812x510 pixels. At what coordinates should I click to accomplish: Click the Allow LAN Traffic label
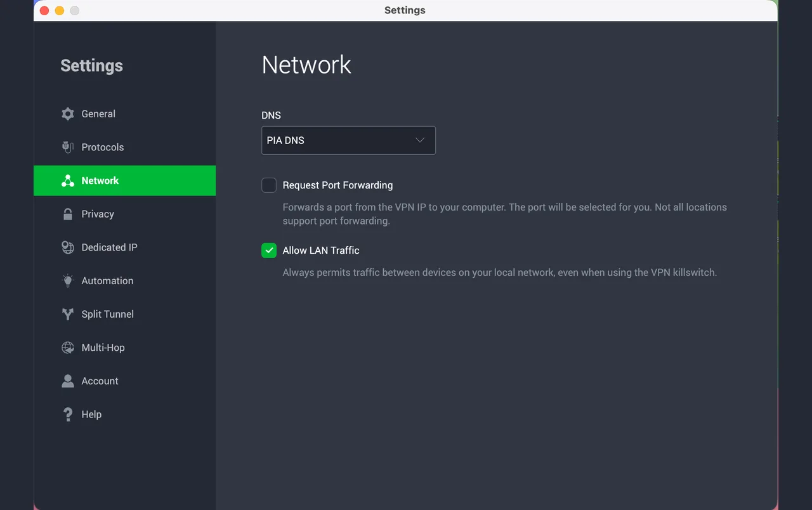pyautogui.click(x=321, y=251)
